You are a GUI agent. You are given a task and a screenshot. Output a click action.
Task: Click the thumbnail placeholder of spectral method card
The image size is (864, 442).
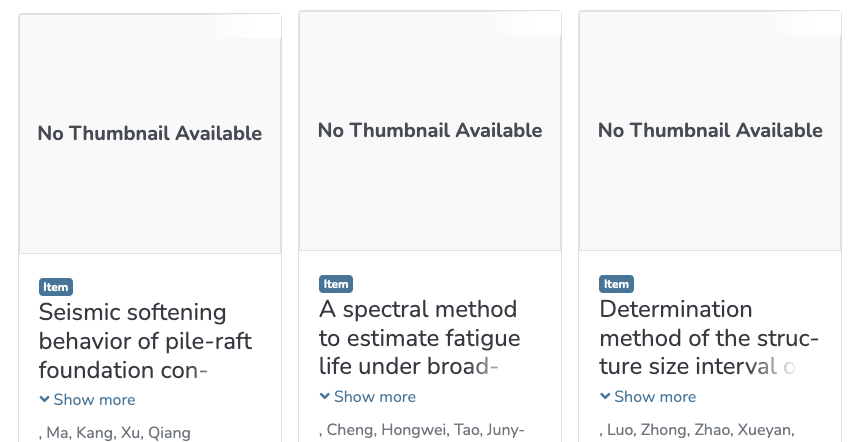tap(430, 131)
